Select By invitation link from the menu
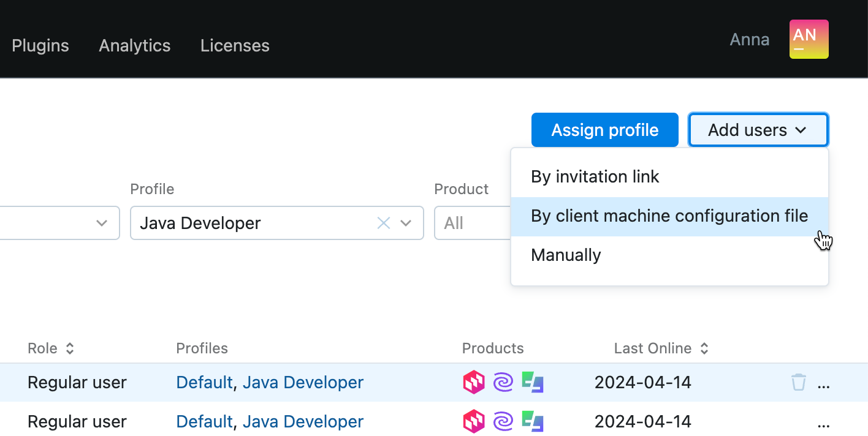This screenshot has width=868, height=436. [x=595, y=176]
